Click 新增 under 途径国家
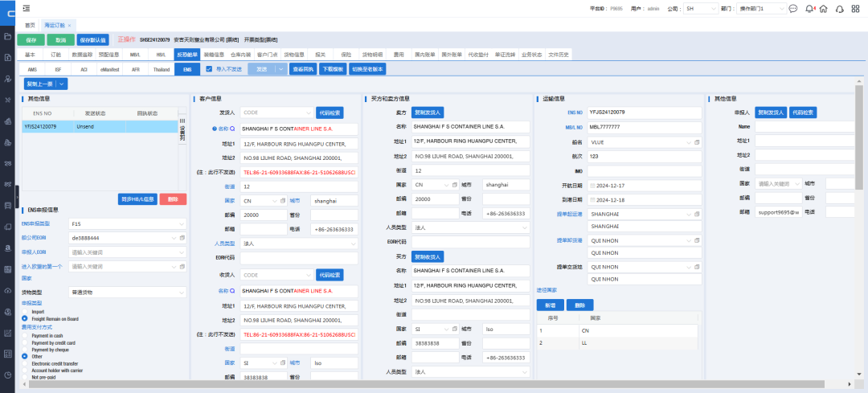Image resolution: width=868 pixels, height=393 pixels. (551, 305)
